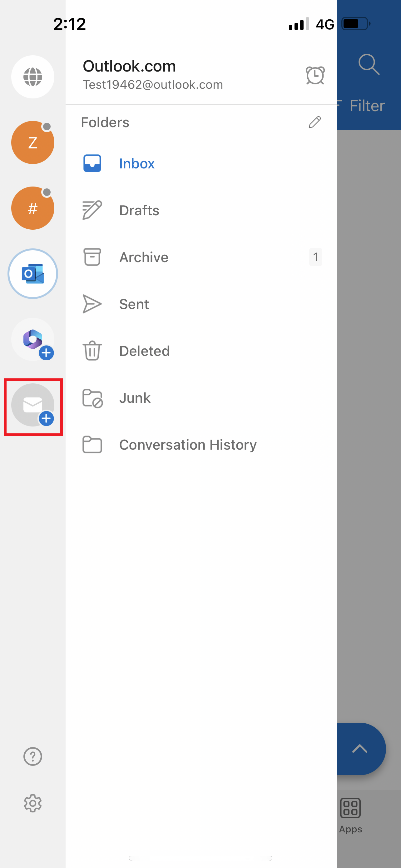401x868 pixels.
Task: Open the Drafts folder
Action: tap(139, 210)
